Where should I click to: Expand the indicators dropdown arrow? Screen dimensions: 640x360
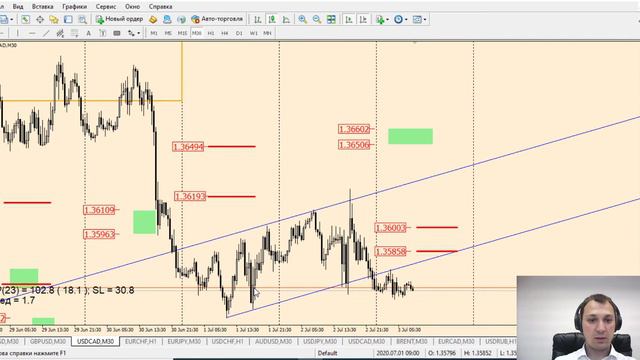(x=387, y=19)
